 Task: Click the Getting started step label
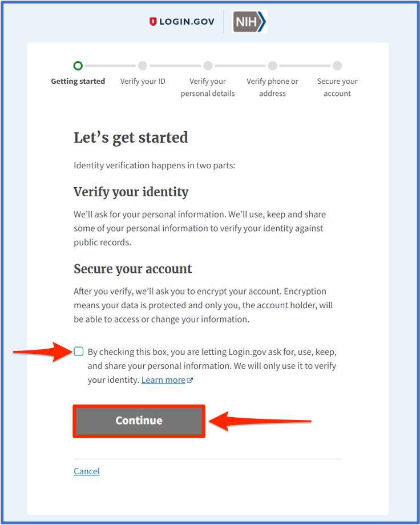(x=78, y=81)
